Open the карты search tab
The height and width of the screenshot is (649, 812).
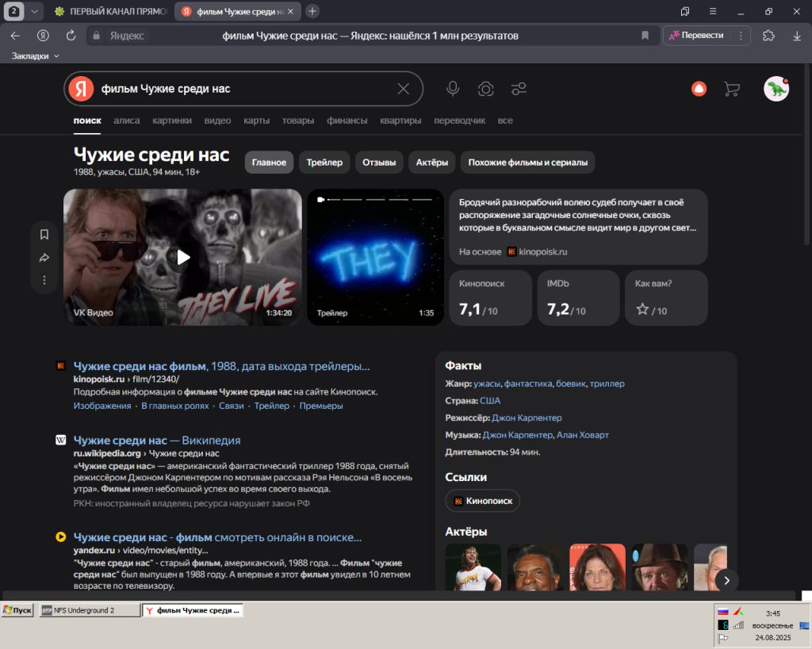coord(256,120)
